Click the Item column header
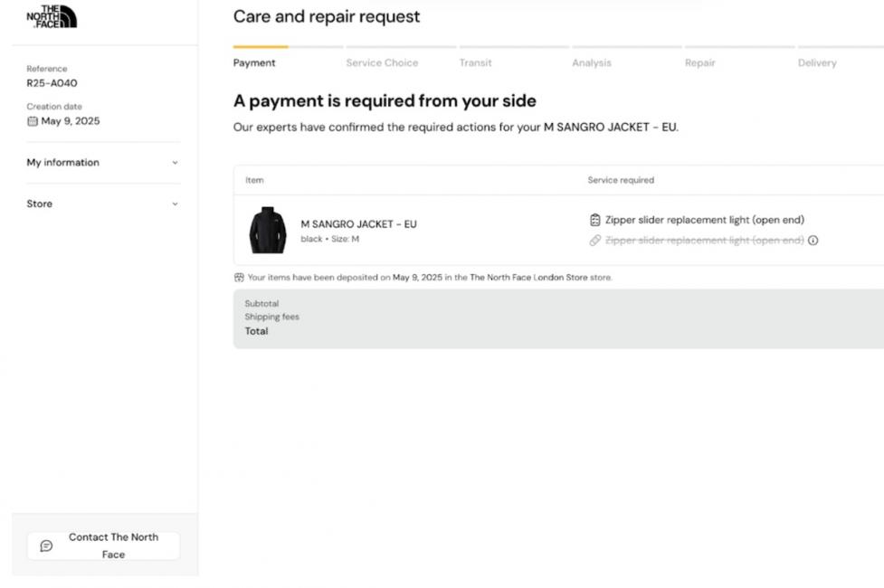 (254, 180)
